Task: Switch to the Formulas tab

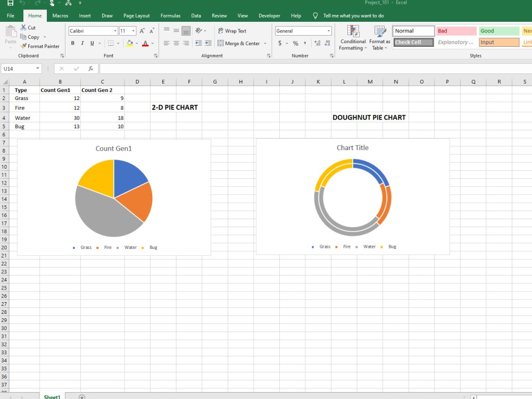Action: point(170,15)
